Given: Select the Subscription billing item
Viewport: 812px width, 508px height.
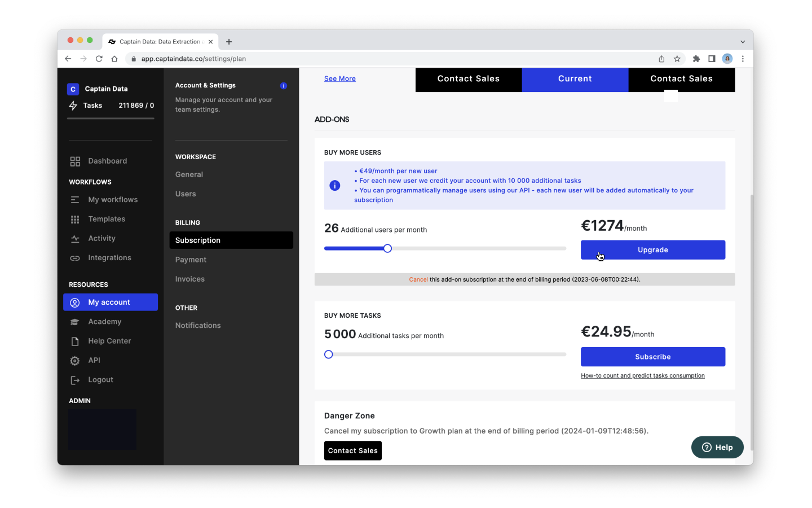Looking at the screenshot, I should [231, 240].
